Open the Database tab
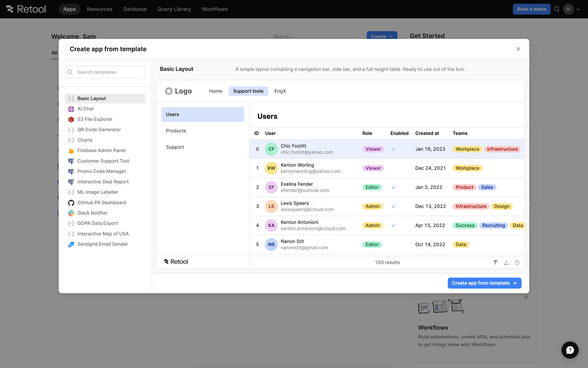This screenshot has width=588, height=368. click(x=135, y=9)
